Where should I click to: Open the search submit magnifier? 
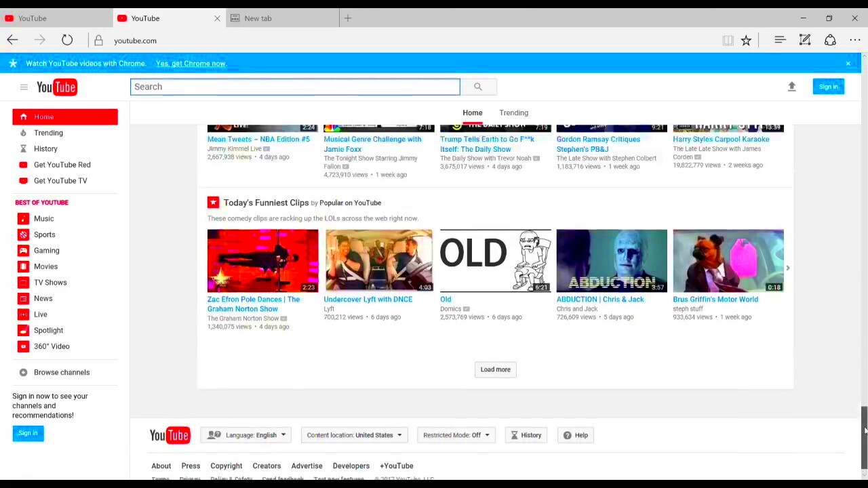478,86
